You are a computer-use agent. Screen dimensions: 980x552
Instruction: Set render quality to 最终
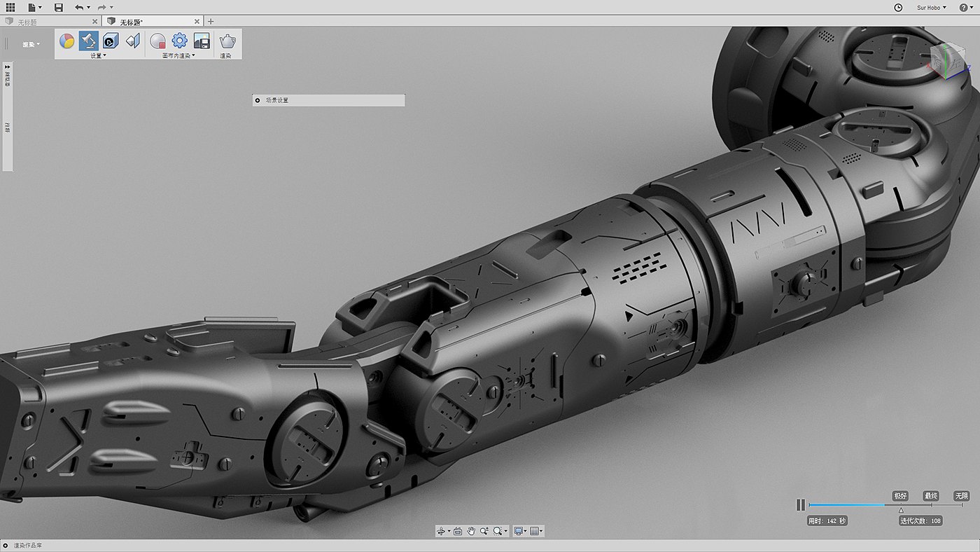(x=931, y=495)
